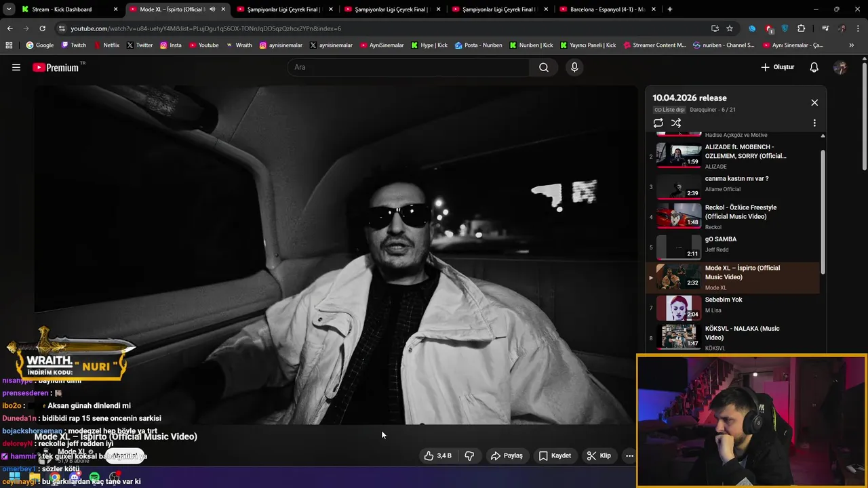Open the Hype | Kick bookmark
868x488 pixels.
(x=429, y=45)
